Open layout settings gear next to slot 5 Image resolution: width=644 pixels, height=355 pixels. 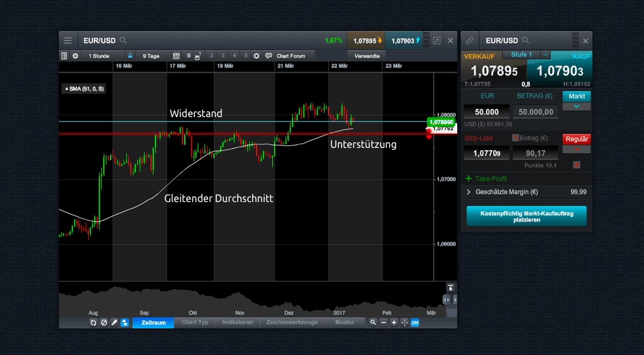click(x=257, y=56)
